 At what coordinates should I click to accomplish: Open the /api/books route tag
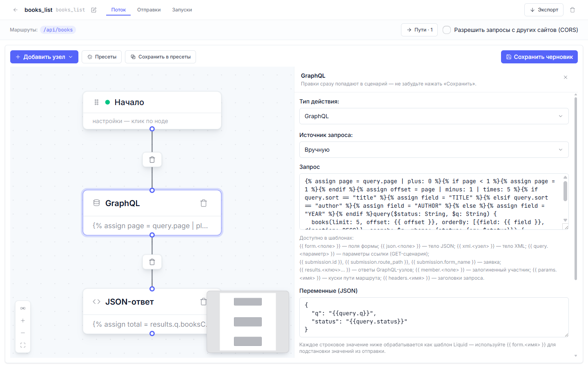click(x=58, y=30)
